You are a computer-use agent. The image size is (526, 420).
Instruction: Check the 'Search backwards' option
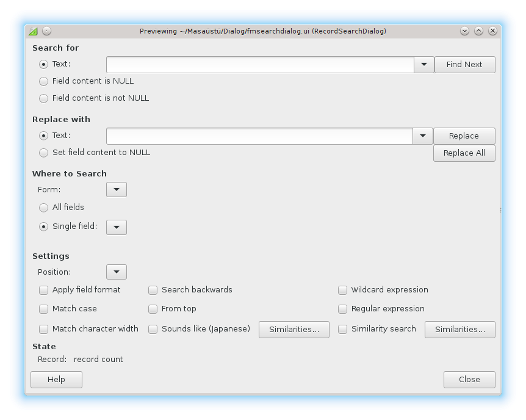(153, 290)
